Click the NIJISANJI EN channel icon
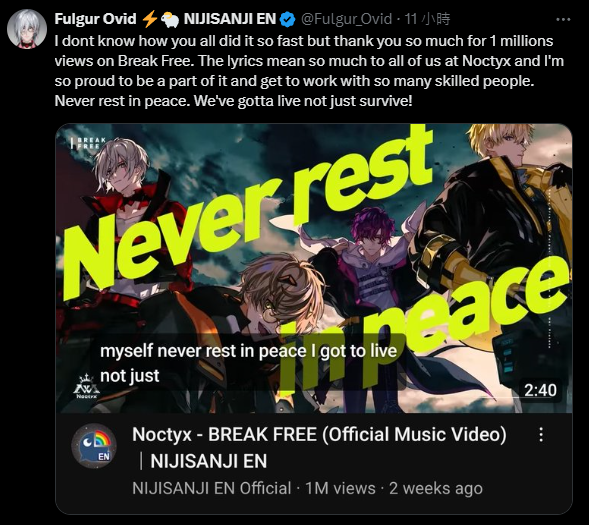Screen dimensions: 589x525 pyautogui.click(x=94, y=446)
